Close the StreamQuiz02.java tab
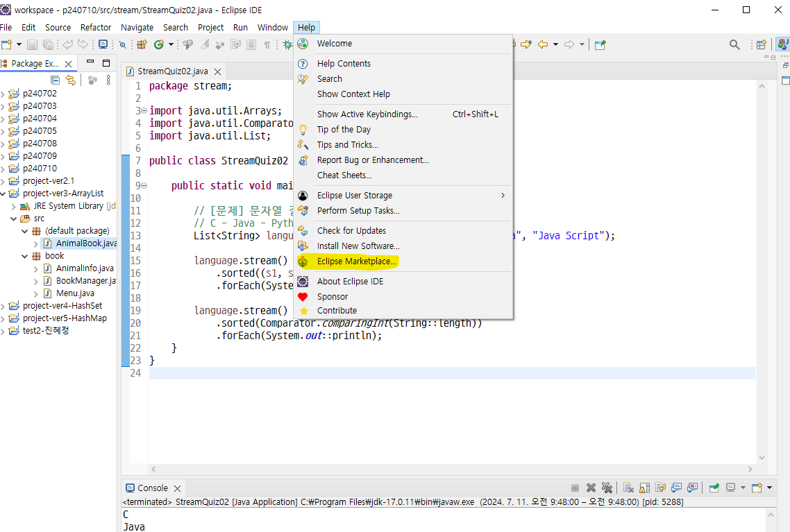Viewport: 790px width, 532px height. [218, 71]
